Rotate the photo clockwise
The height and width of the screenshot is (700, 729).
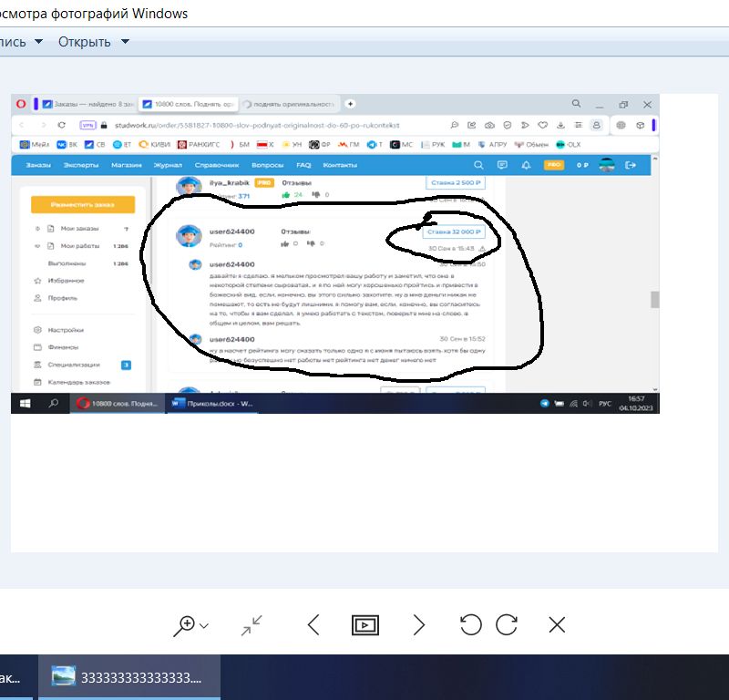pyautogui.click(x=506, y=625)
